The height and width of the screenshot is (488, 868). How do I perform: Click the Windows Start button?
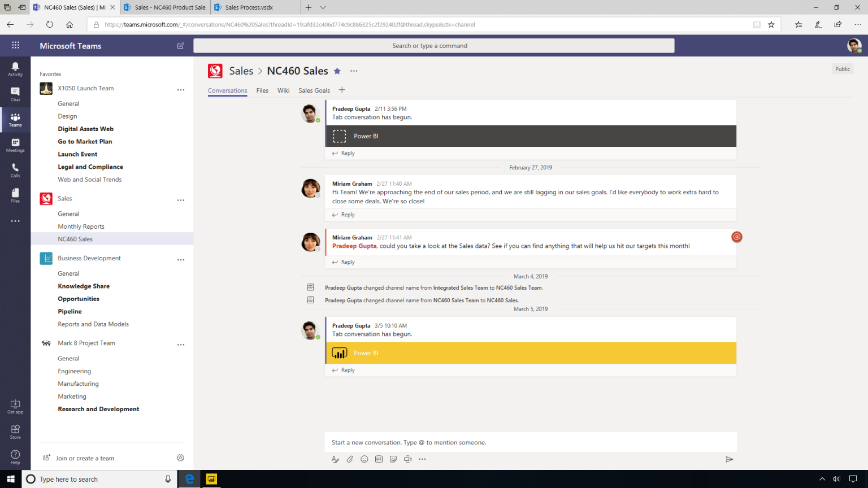tap(11, 479)
